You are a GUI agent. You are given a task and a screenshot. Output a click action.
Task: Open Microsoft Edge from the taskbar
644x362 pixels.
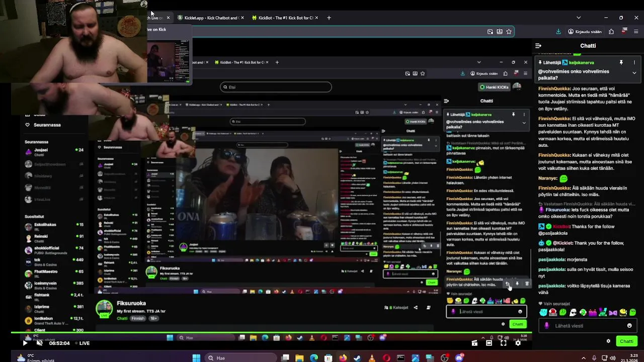pyautogui.click(x=314, y=358)
